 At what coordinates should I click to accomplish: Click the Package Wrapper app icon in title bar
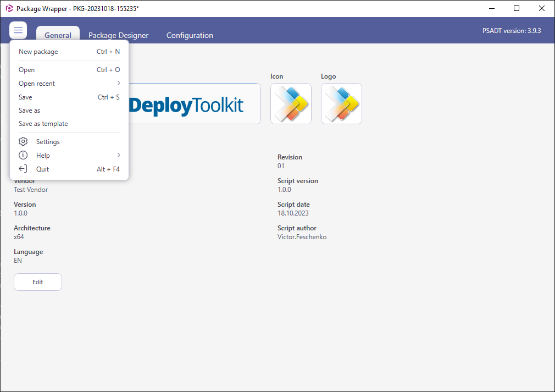9,8
